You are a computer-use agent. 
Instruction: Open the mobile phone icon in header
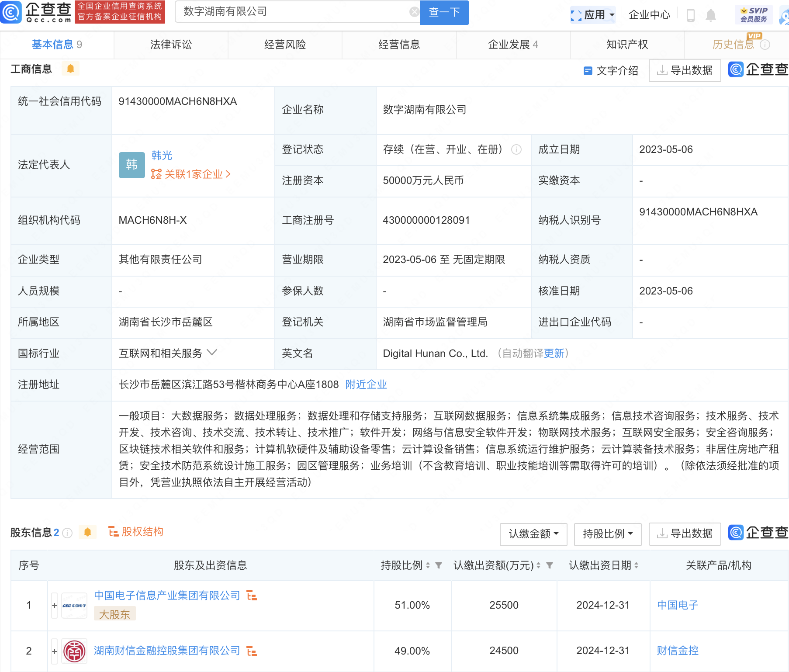(691, 15)
